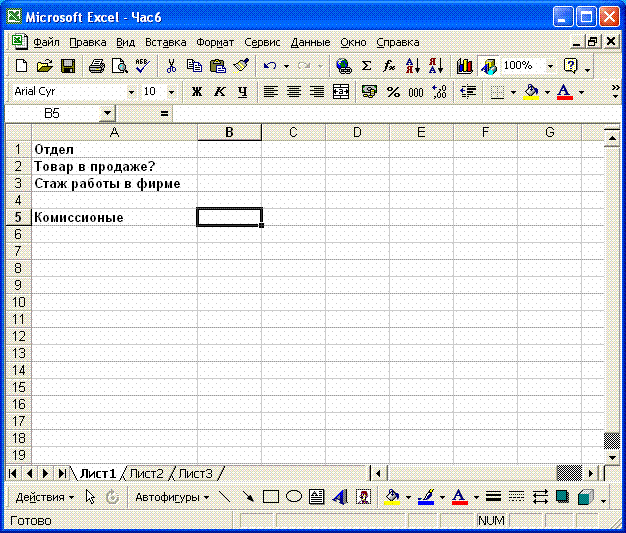Center the cell text
The image size is (626, 533).
pos(294,92)
